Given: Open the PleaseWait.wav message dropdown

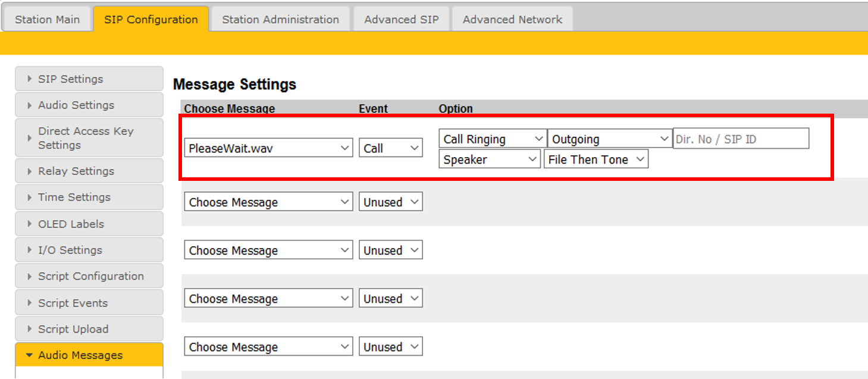Looking at the screenshot, I should [x=269, y=148].
